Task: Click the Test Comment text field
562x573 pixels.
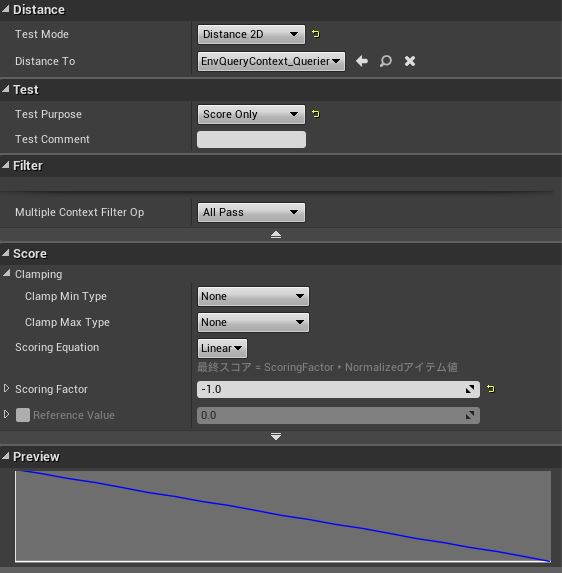Action: point(251,140)
